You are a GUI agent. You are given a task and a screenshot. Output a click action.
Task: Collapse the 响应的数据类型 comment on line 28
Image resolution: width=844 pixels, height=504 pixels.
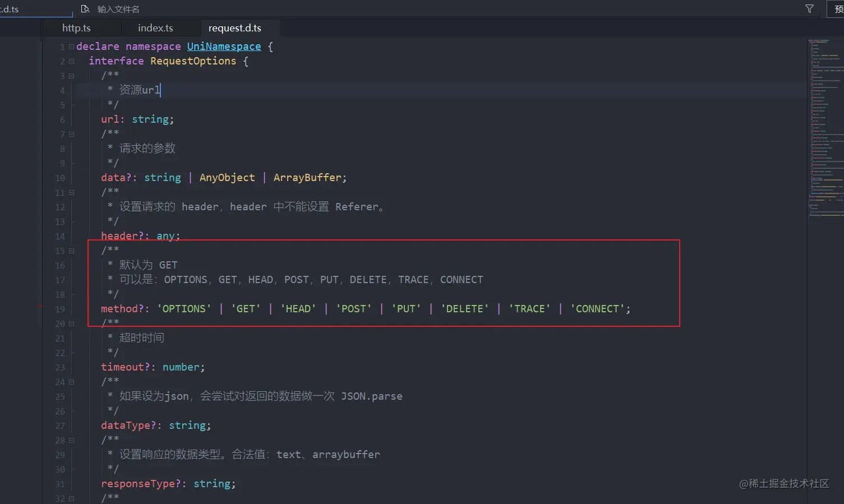click(71, 440)
